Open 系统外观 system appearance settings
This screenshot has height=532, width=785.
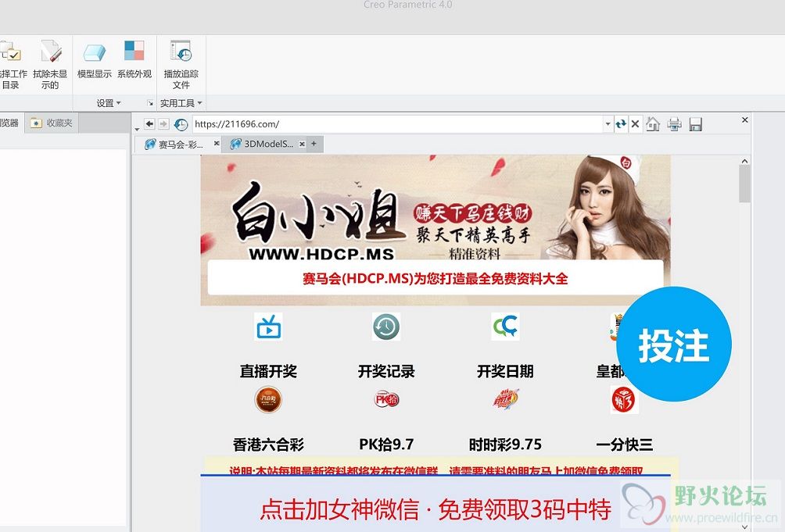tap(134, 60)
